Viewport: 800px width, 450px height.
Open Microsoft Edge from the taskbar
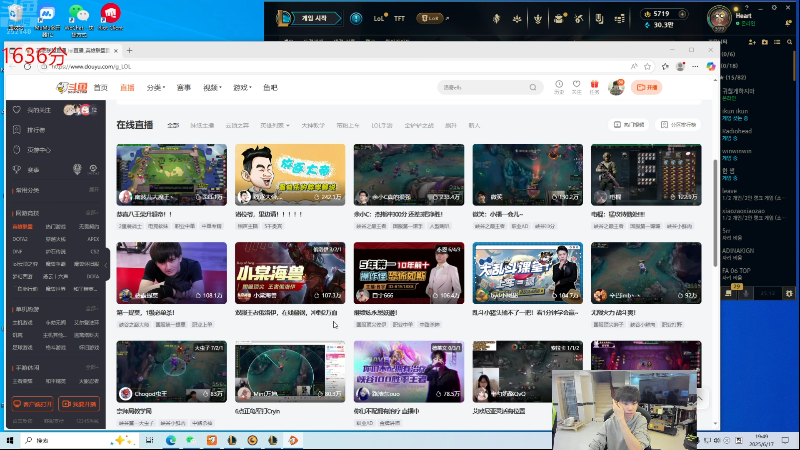tap(170, 440)
